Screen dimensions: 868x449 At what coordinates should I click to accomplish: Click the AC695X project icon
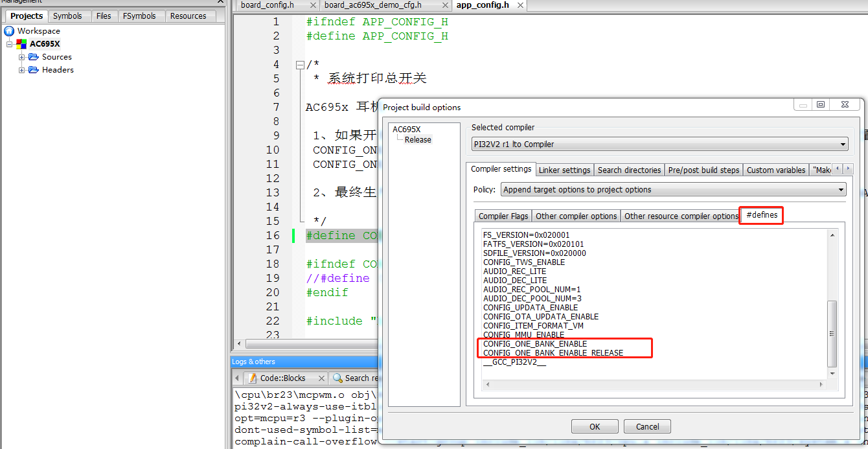tap(22, 44)
